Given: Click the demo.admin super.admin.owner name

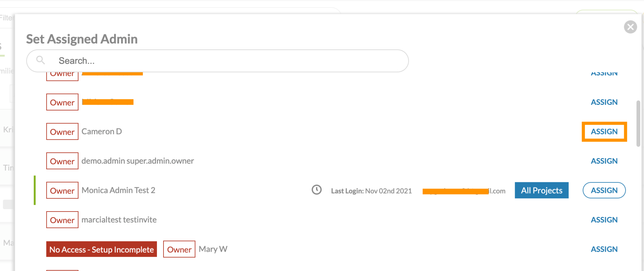Looking at the screenshot, I should (138, 161).
